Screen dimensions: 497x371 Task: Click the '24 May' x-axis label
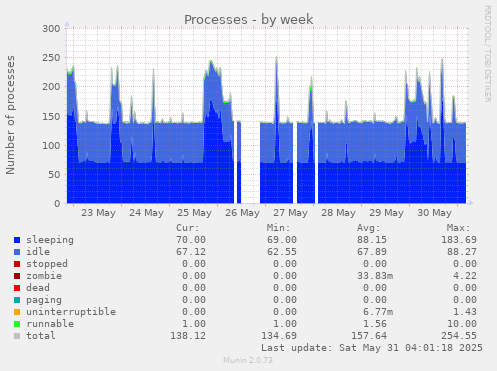(x=146, y=213)
